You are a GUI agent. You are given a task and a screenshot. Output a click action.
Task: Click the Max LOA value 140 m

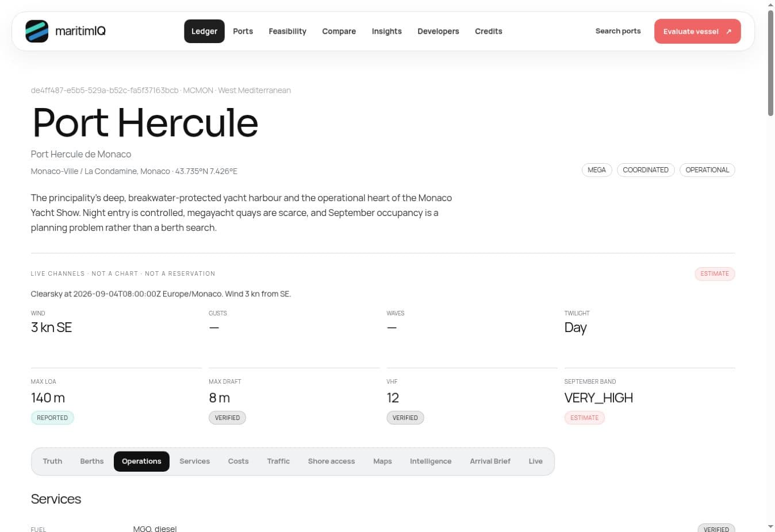48,398
